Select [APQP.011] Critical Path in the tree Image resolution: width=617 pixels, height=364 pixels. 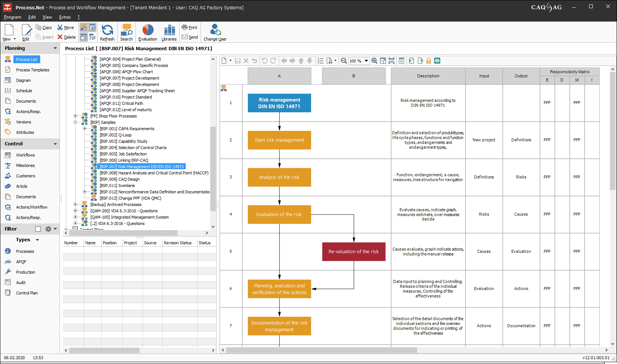pyautogui.click(x=121, y=103)
